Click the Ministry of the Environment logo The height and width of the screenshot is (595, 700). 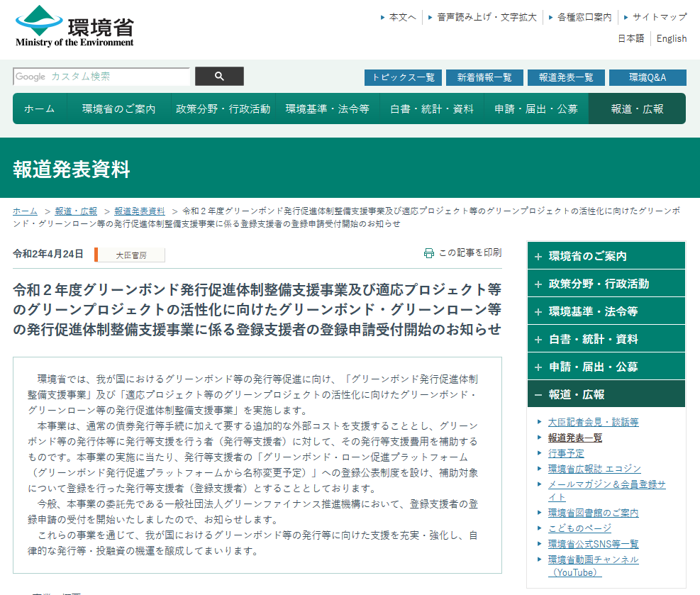pyautogui.click(x=73, y=26)
